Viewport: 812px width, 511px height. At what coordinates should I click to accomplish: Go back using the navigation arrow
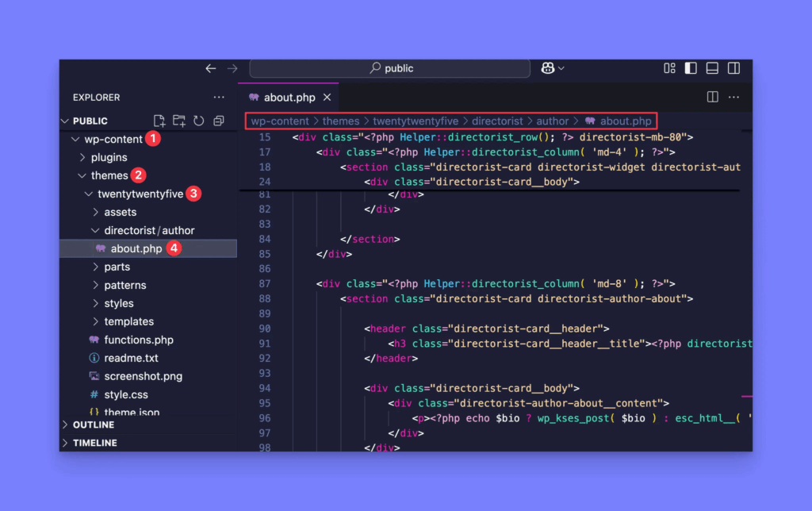(x=210, y=68)
